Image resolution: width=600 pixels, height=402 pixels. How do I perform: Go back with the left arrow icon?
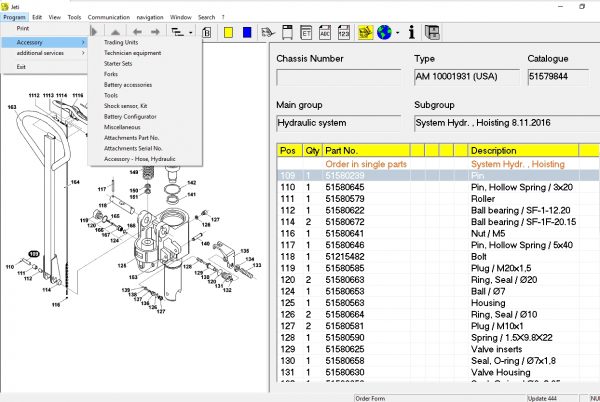pos(137,32)
